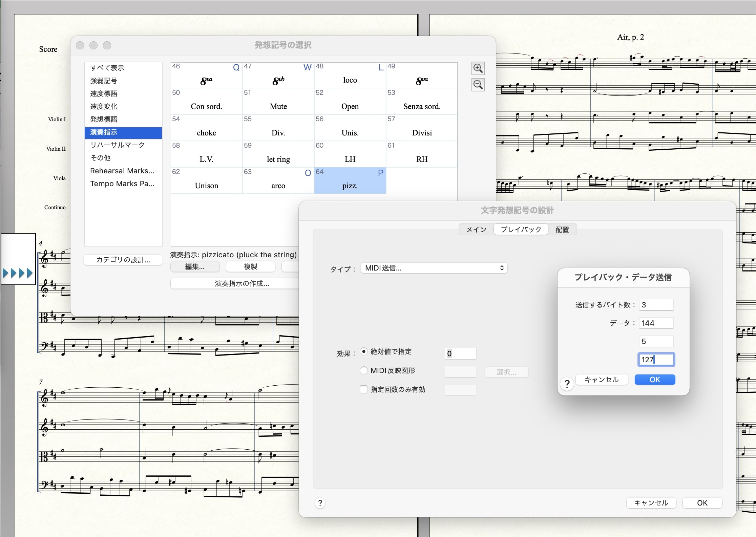Select the MIDI反映図形 radio button
The image size is (756, 537).
(x=363, y=370)
